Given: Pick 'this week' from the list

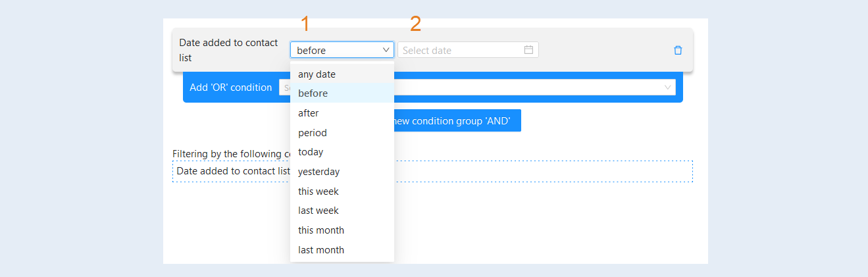Looking at the screenshot, I should (342, 191).
